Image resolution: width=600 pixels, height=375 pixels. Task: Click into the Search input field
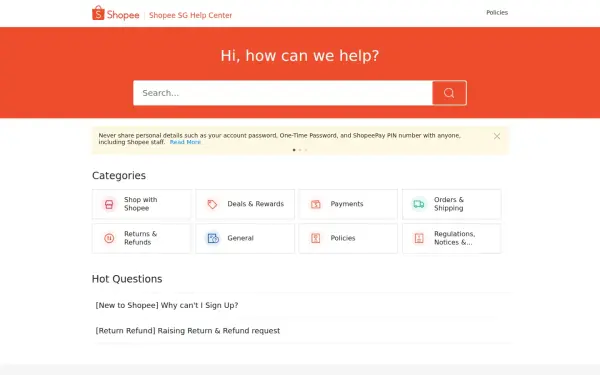point(283,93)
